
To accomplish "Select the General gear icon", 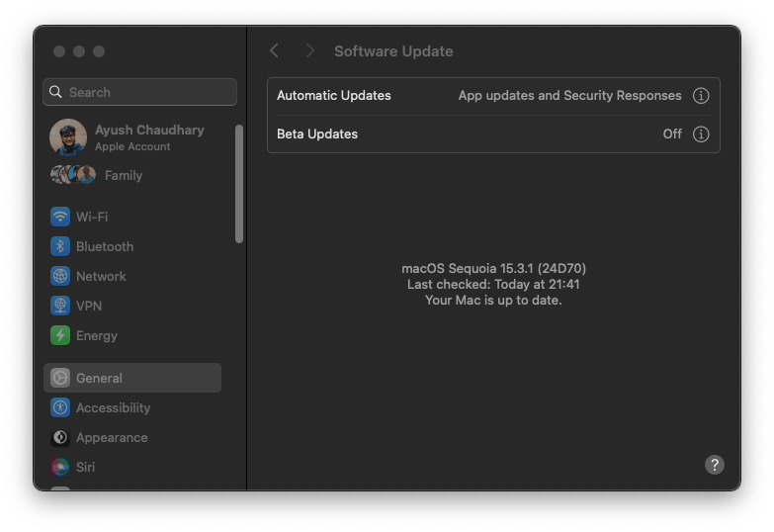I will pos(60,378).
